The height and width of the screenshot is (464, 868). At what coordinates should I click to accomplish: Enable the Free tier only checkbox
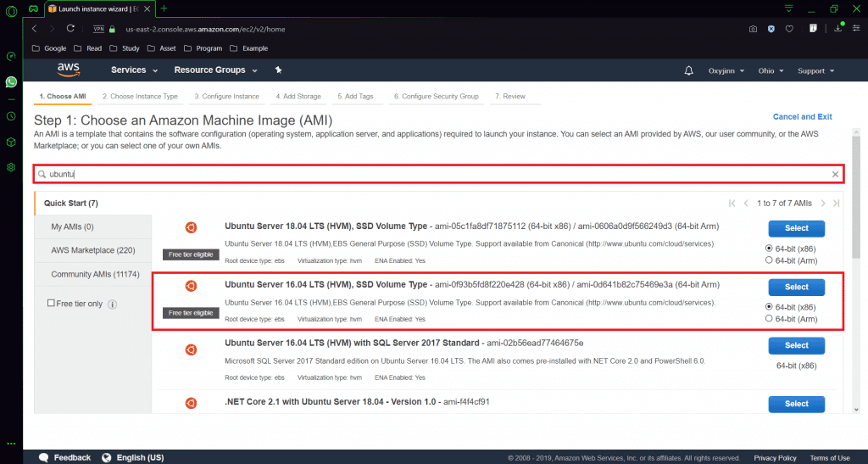point(51,303)
